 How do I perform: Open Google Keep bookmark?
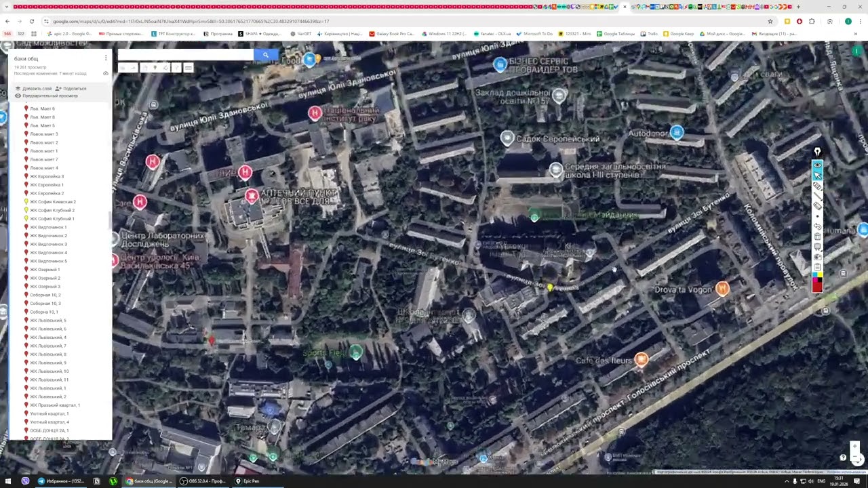click(x=679, y=33)
